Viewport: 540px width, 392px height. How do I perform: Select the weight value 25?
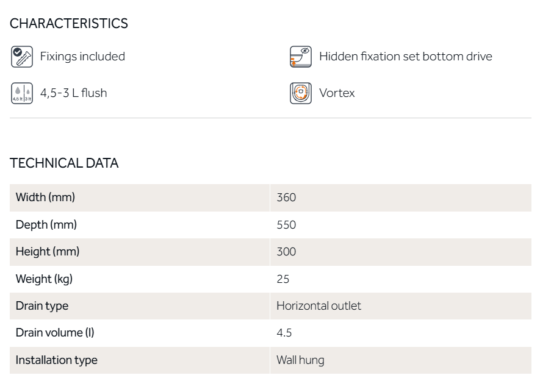coord(283,279)
